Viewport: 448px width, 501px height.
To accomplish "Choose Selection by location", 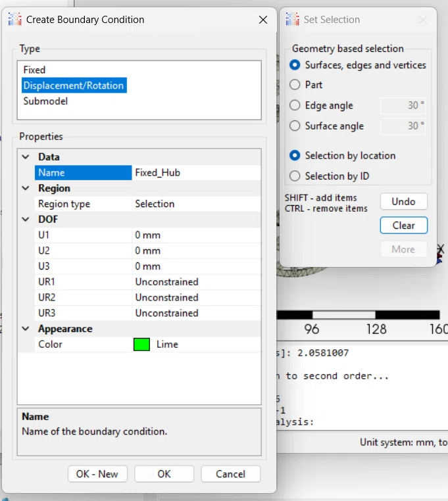I will pyautogui.click(x=342, y=155).
